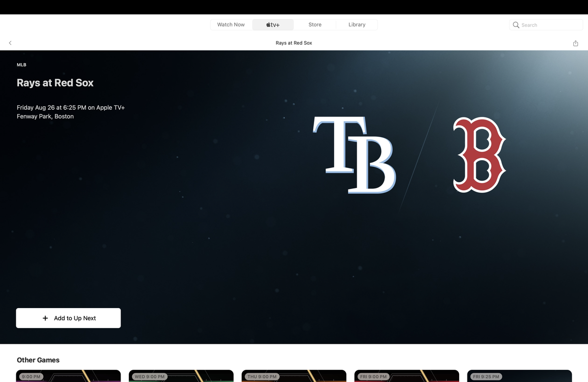
Task: Click the Search input field
Action: point(545,24)
